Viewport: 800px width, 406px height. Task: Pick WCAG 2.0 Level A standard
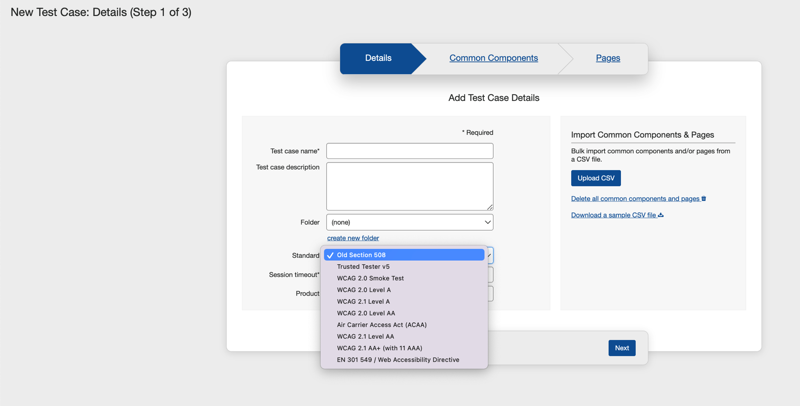364,290
